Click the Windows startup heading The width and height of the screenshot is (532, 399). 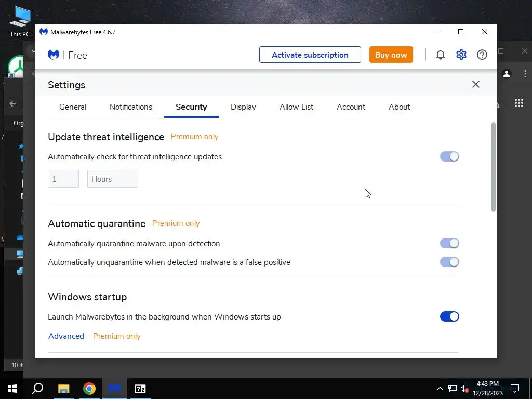coord(87,297)
